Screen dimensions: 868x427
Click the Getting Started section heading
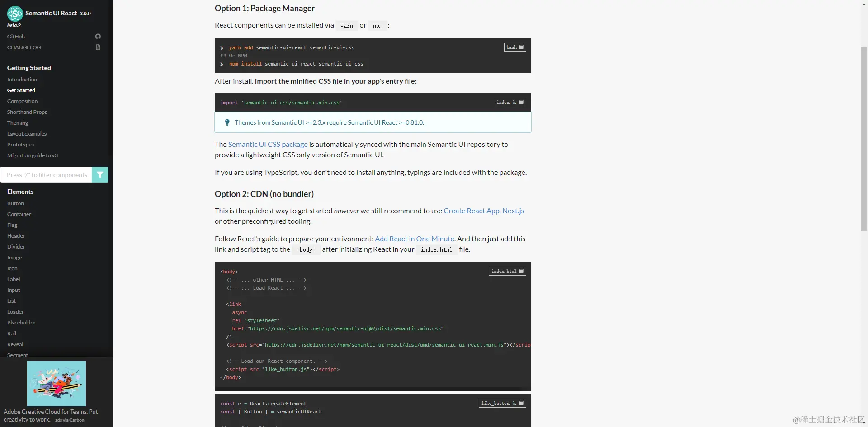[x=29, y=68]
